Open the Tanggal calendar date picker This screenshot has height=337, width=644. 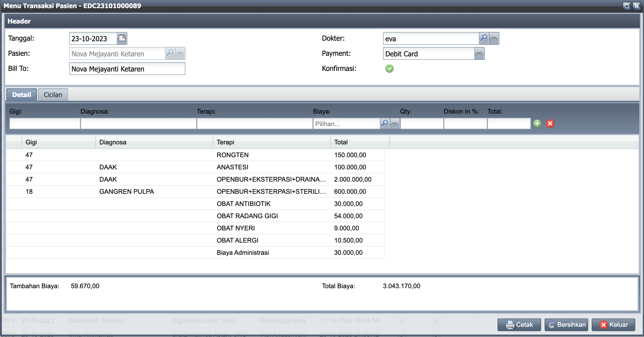(122, 38)
